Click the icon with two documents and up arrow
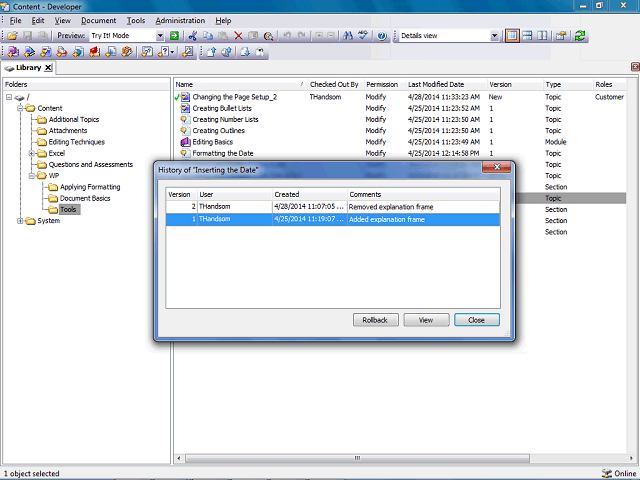The height and width of the screenshot is (480, 640). click(x=227, y=52)
